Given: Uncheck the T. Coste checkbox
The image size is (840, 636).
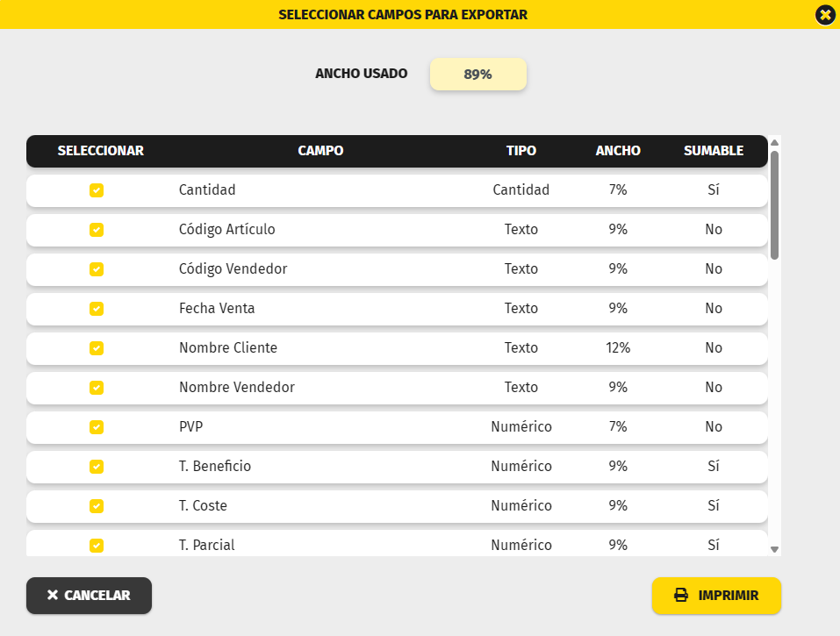Looking at the screenshot, I should (x=97, y=506).
